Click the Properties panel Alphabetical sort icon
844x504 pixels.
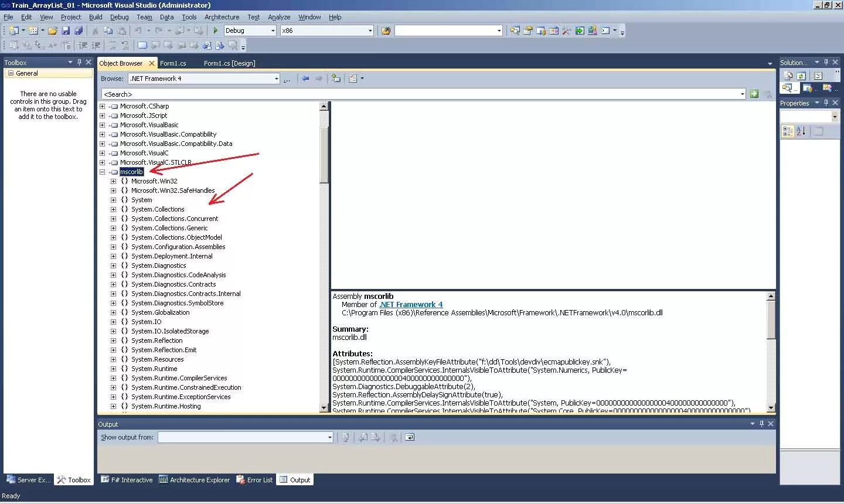click(801, 131)
